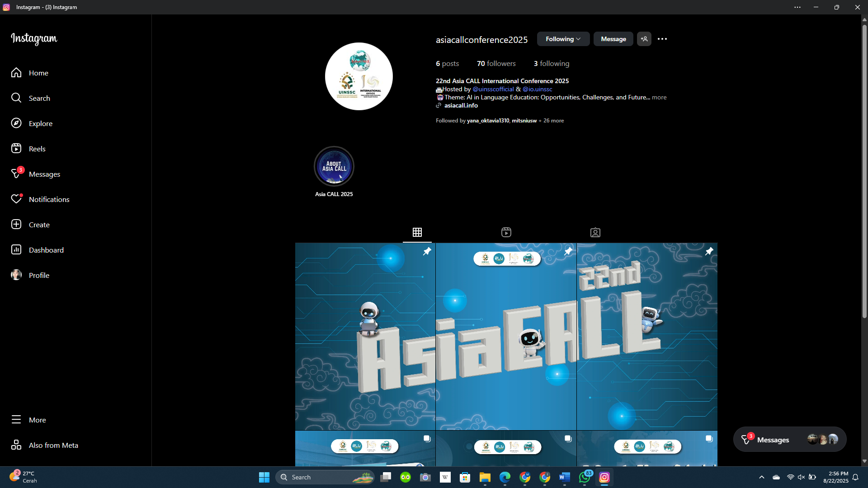Open the Notifications heart icon
Screen dimensions: 868x488
point(16,199)
